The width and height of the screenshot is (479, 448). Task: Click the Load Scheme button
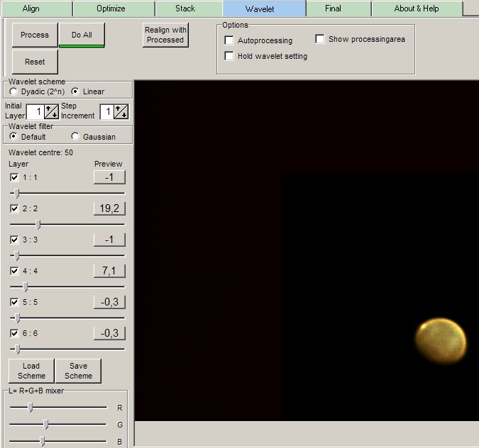point(31,371)
